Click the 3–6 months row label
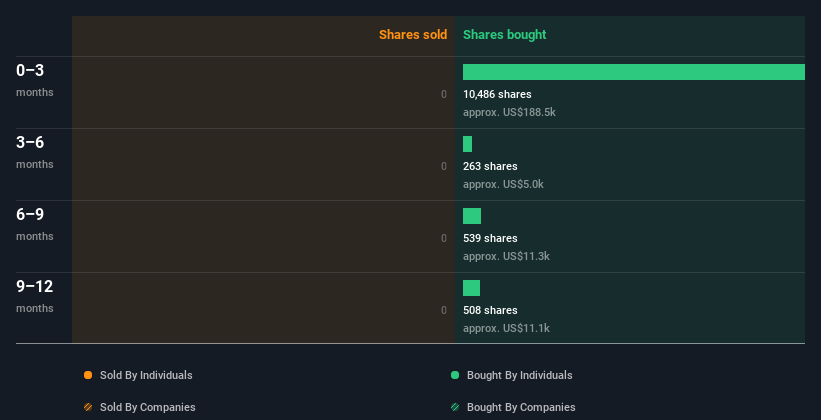Screen dimensions: 821x420 [x=35, y=152]
